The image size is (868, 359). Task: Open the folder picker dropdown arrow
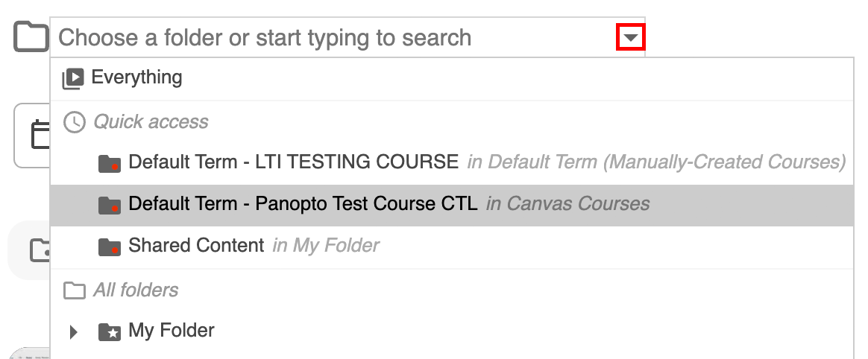631,38
